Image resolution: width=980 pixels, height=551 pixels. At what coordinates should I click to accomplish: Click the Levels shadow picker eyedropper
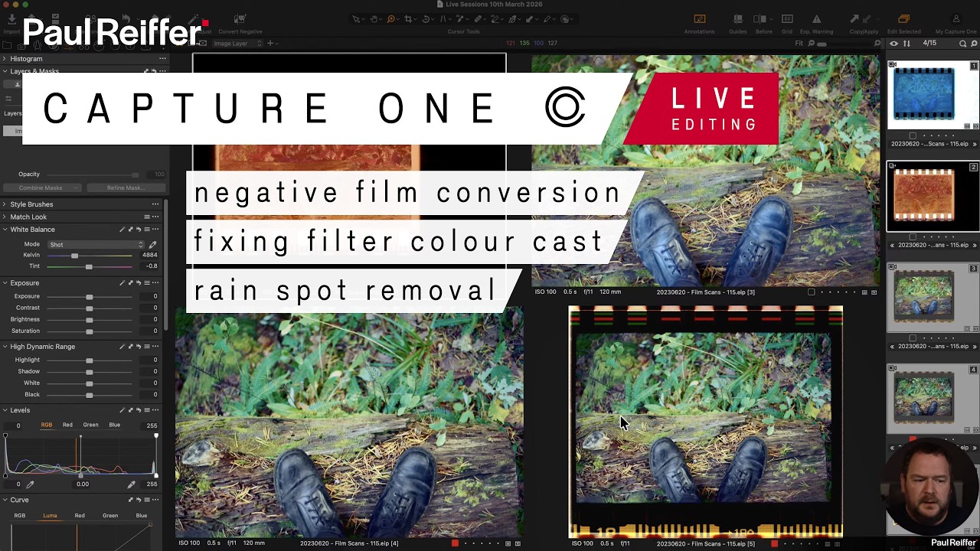(x=30, y=484)
